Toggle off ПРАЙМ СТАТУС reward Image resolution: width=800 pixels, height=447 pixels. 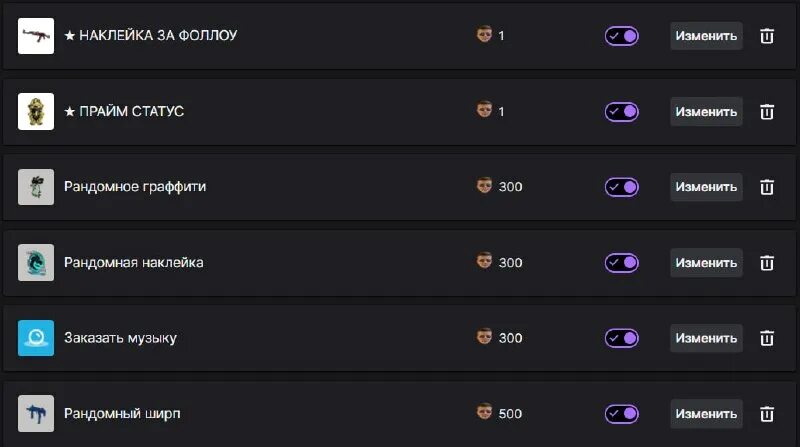coord(621,112)
